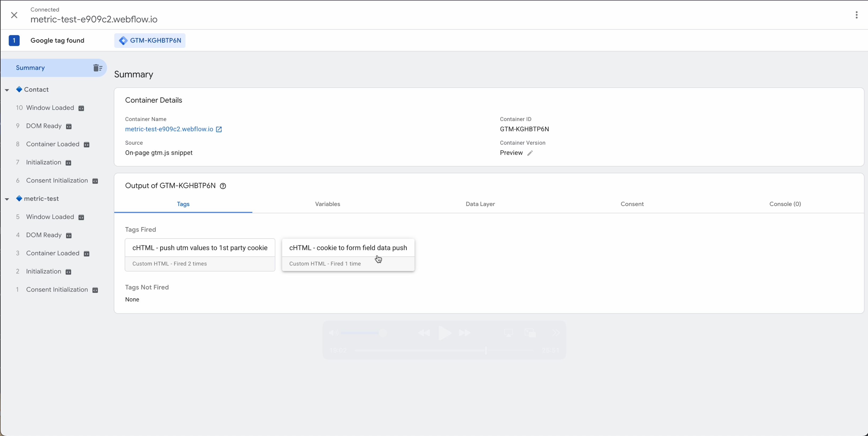Click API icon next to 2 Initialization
The height and width of the screenshot is (436, 868).
tap(68, 272)
